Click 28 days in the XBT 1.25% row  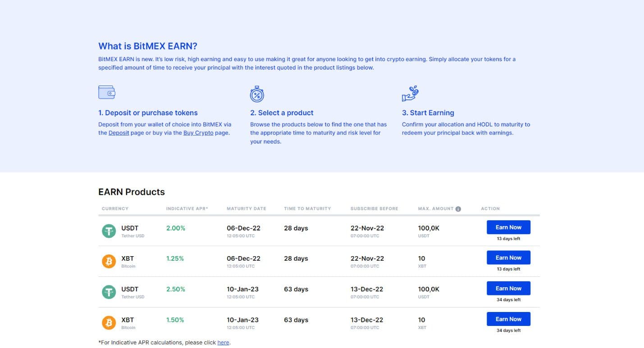(296, 259)
